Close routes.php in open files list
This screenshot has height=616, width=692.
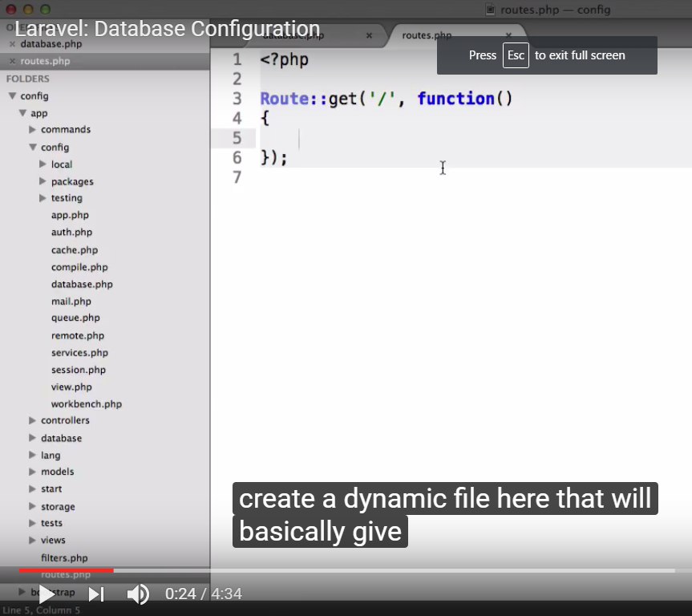(12, 61)
